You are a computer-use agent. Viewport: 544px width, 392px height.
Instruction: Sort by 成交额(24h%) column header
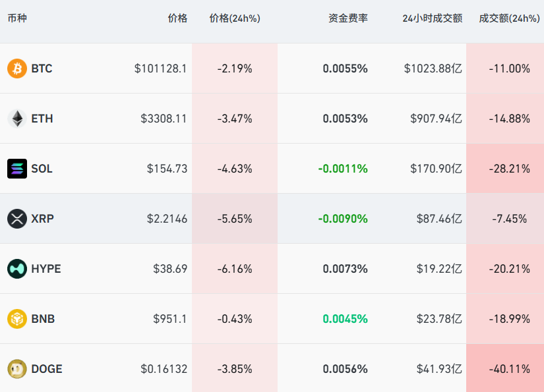[x=509, y=18]
